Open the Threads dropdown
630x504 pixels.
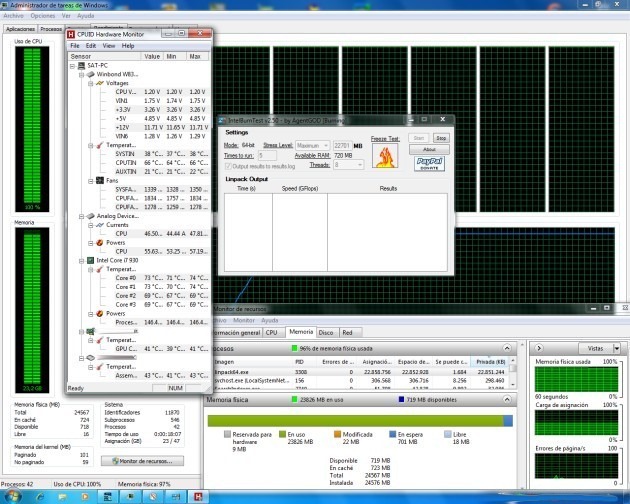coord(348,165)
